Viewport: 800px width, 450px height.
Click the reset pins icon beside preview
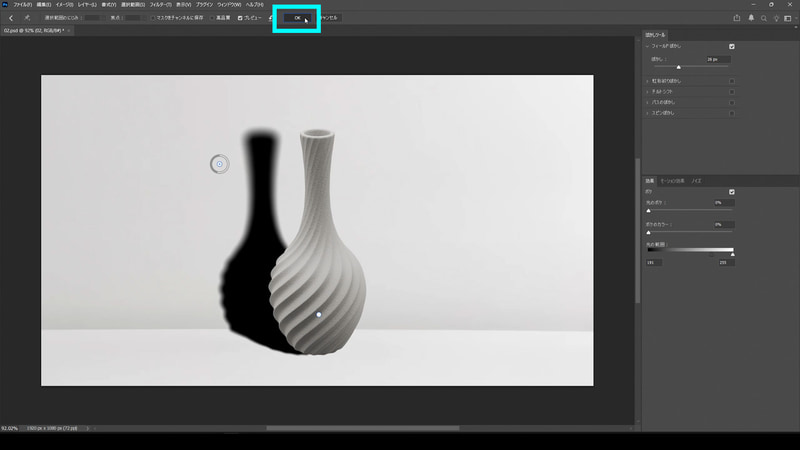[271, 18]
